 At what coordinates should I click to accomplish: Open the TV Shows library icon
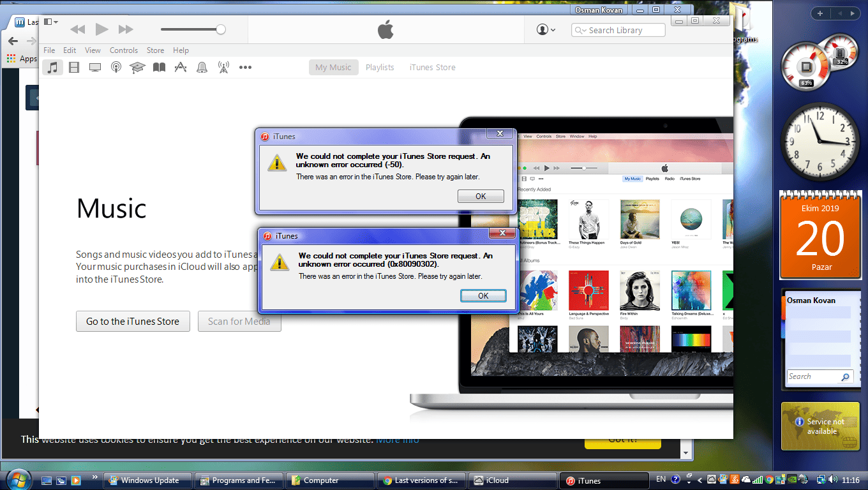click(x=95, y=67)
